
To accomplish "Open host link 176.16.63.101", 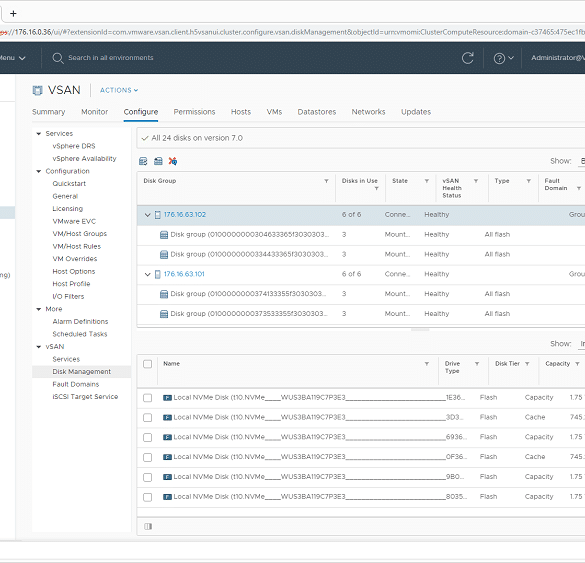I will tap(184, 274).
